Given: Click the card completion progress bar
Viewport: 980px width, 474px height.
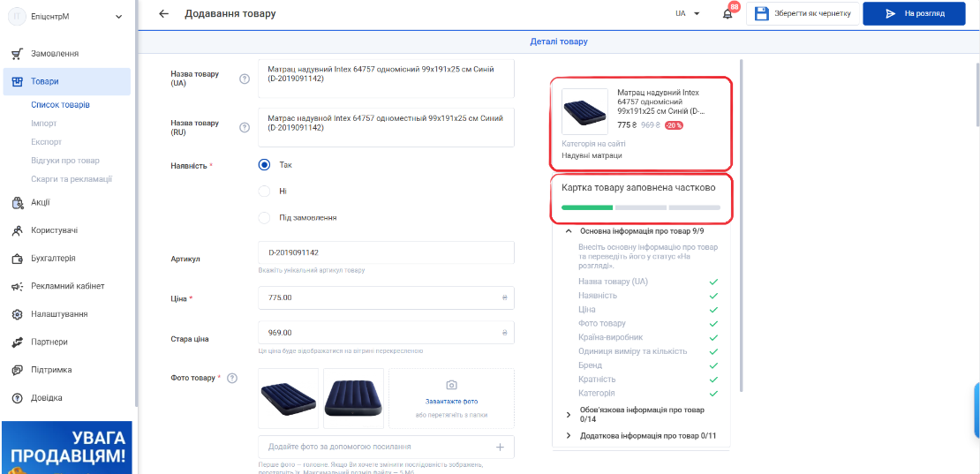Looking at the screenshot, I should 641,207.
